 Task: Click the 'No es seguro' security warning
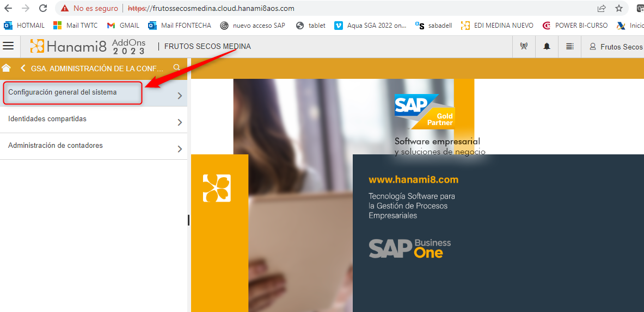89,8
